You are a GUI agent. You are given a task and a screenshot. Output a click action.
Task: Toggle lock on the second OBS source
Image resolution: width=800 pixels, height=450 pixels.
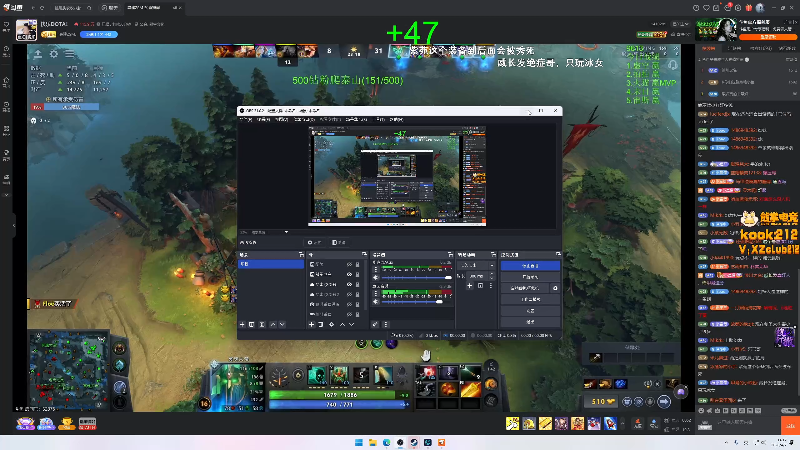click(x=358, y=274)
